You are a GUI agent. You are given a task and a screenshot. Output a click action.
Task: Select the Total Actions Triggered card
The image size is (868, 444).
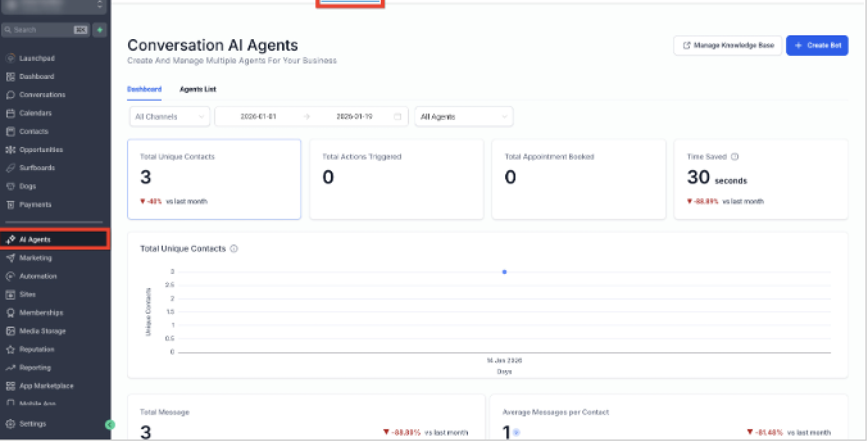click(397, 180)
